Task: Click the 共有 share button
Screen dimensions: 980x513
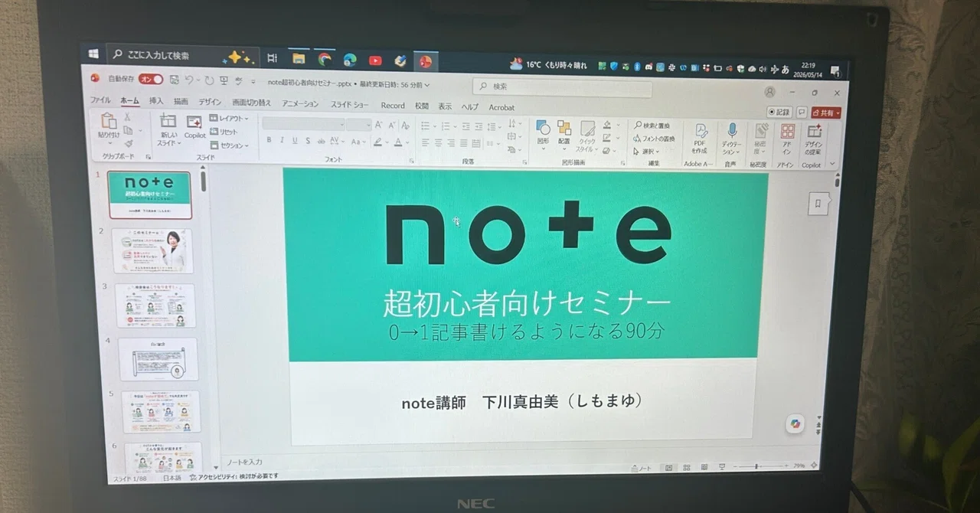Action: 826,113
